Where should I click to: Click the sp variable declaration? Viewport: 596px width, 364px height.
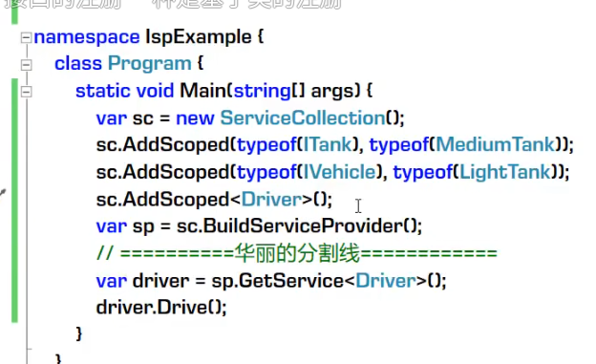click(x=143, y=227)
